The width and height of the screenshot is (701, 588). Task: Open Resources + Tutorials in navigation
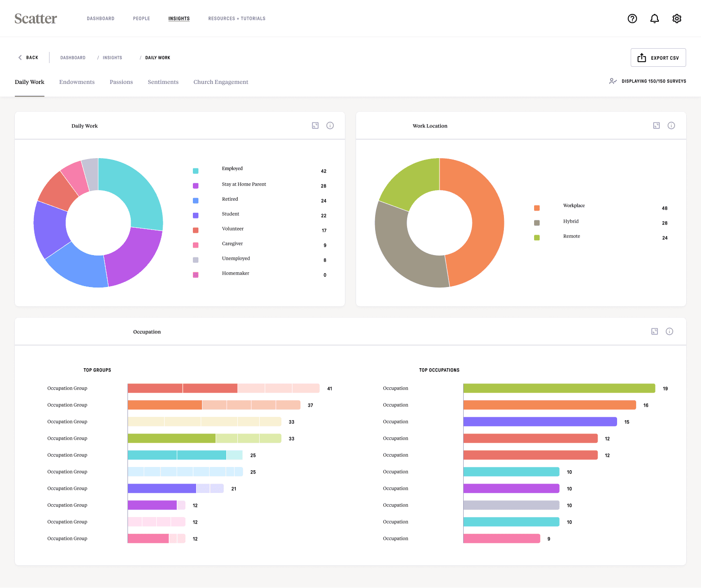[237, 19]
